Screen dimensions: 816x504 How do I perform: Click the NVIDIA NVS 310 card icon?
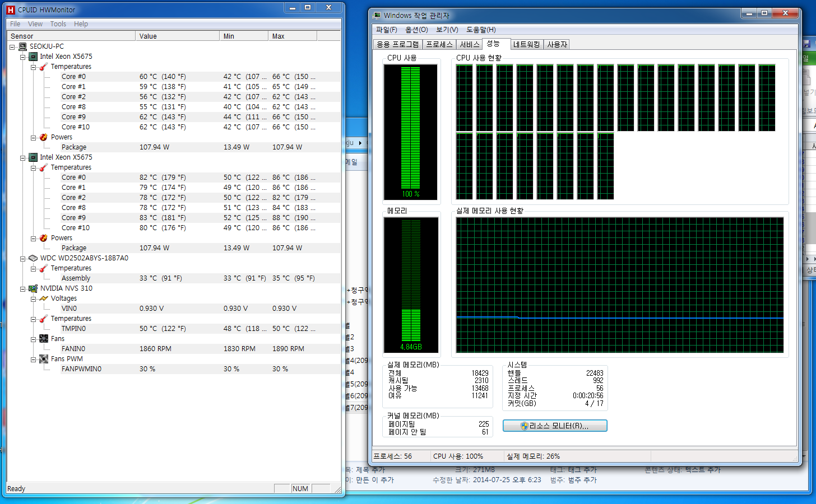tap(33, 288)
